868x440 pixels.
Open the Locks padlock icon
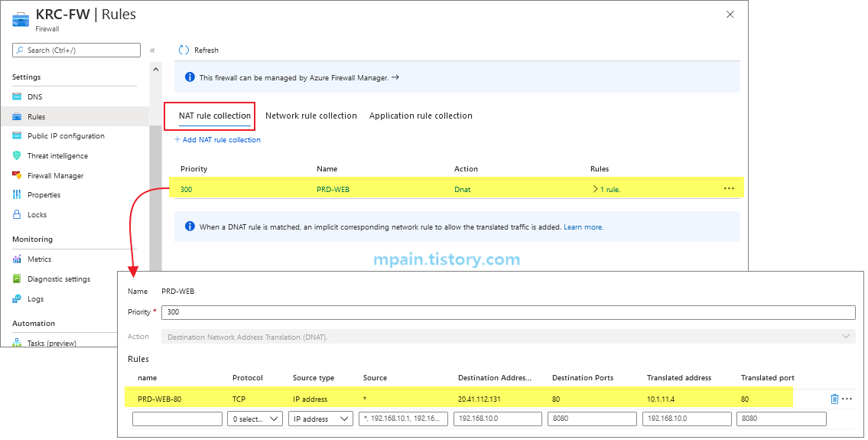pyautogui.click(x=17, y=215)
